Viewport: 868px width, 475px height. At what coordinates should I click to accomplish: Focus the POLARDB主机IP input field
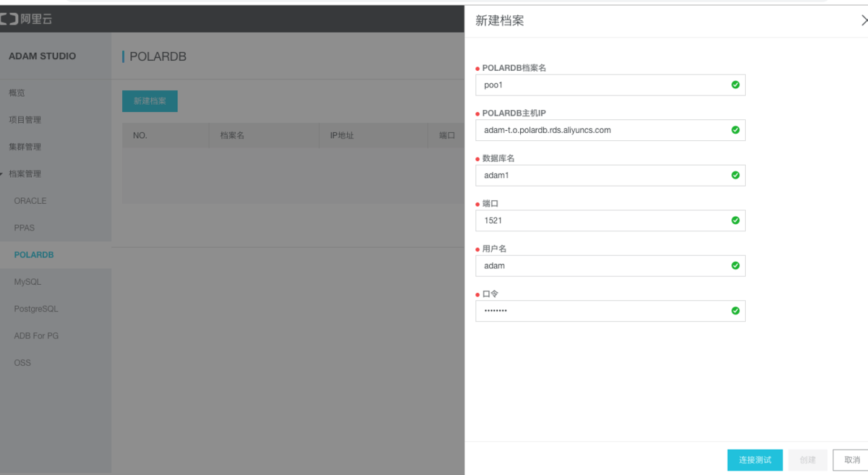(610, 130)
